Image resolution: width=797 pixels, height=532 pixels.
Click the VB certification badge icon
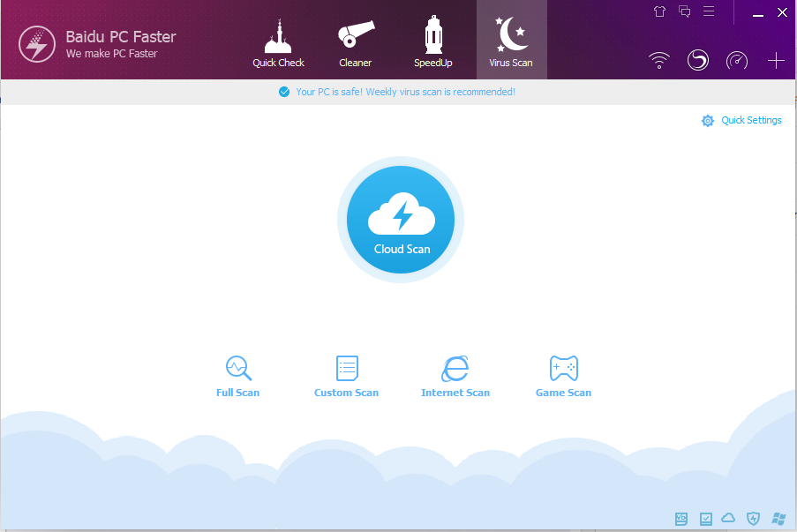[x=681, y=519]
